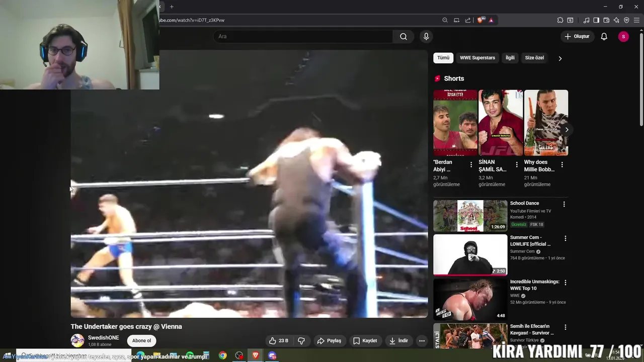This screenshot has width=644, height=362.
Task: Open the browser extensions puzzle icon
Action: 560,20
